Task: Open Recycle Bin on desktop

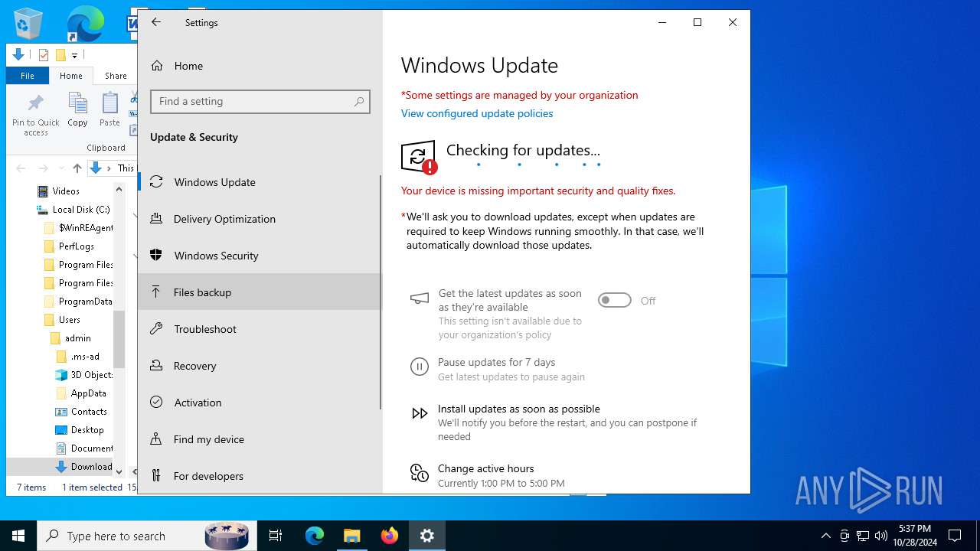Action: tap(28, 24)
